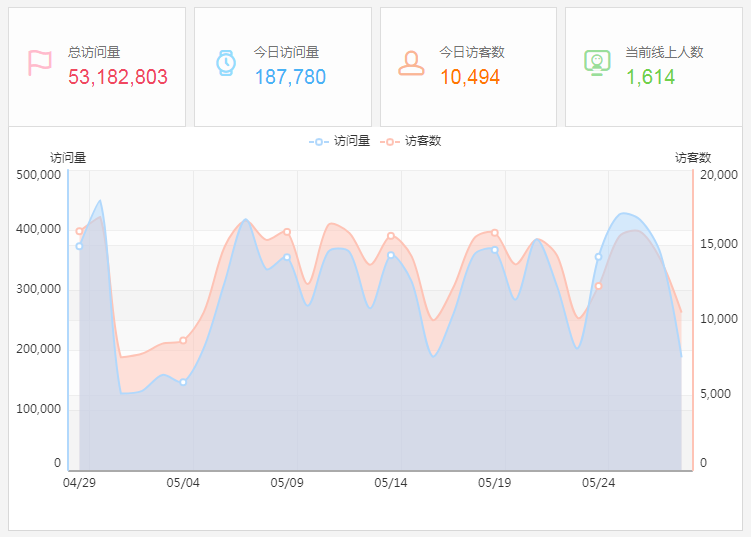Click the 05/19 x-axis date label
The width and height of the screenshot is (751, 537).
click(495, 482)
